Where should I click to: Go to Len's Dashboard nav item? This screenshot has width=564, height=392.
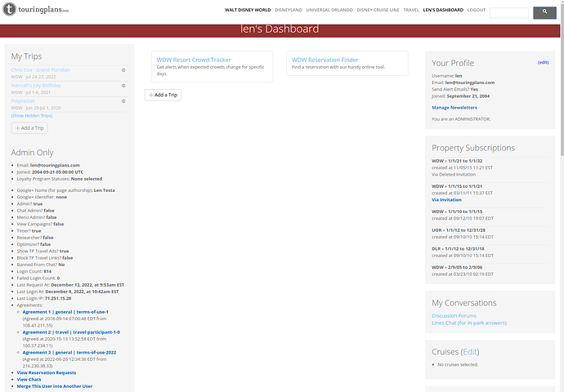[443, 10]
